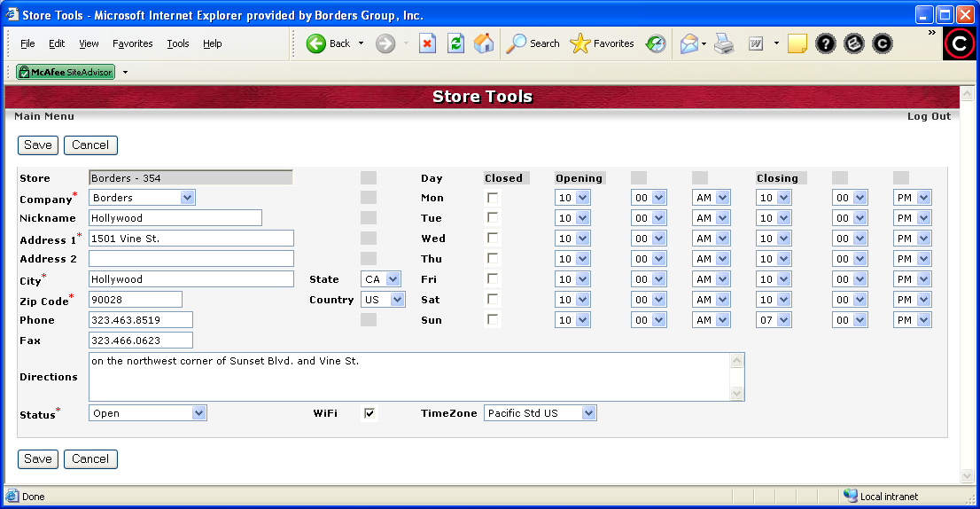980x509 pixels.
Task: Open Friday closing minutes dropdown
Action: tap(850, 279)
